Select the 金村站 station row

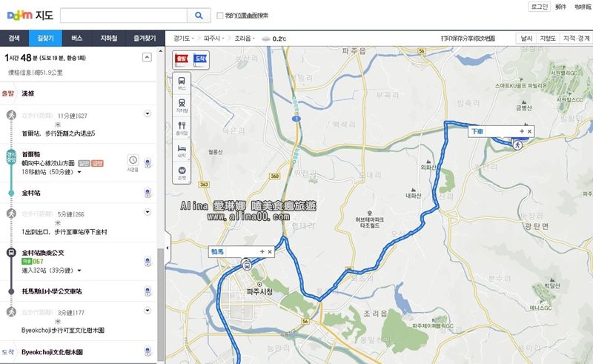point(79,193)
